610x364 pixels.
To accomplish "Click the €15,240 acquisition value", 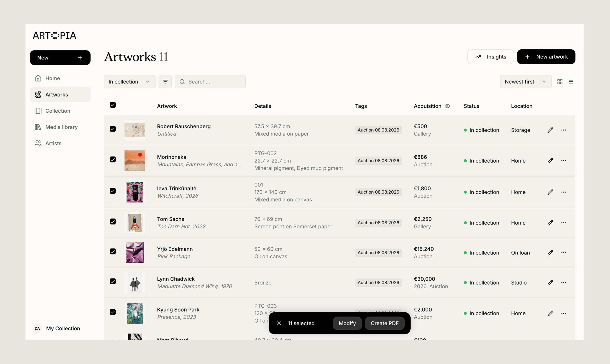I will 424,249.
